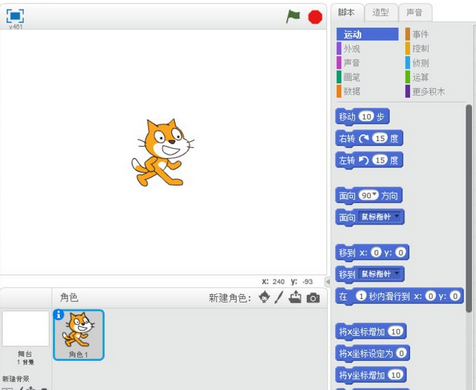476x390 pixels.
Task: Click the counterclockwise arrow on 左转 block
Action: pos(364,160)
